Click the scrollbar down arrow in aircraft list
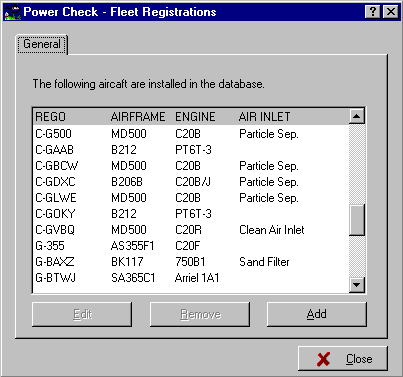Viewport: 403px width, 377px height. pos(357,285)
